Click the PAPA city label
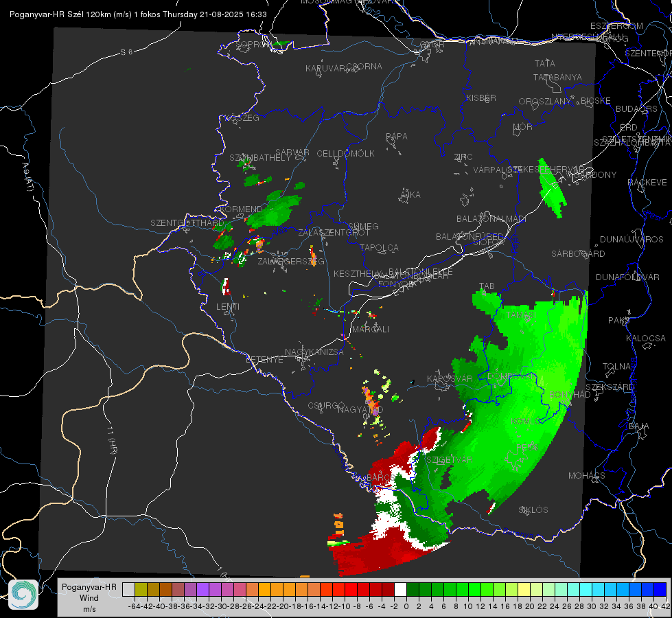 (x=397, y=137)
